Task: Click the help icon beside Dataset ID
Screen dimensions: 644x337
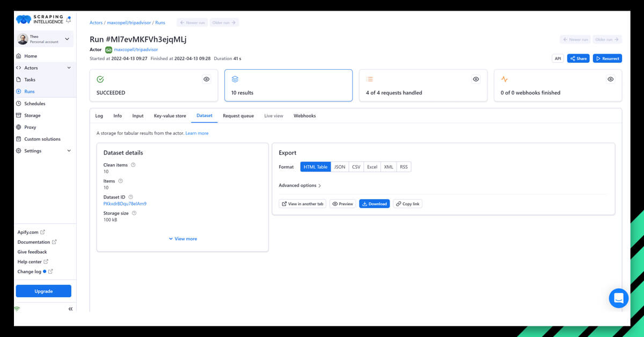Action: [x=130, y=197]
